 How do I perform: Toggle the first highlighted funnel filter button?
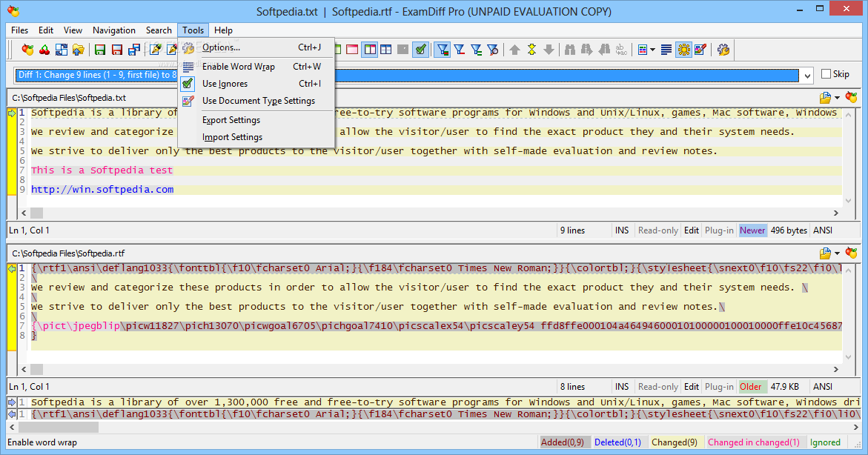442,50
